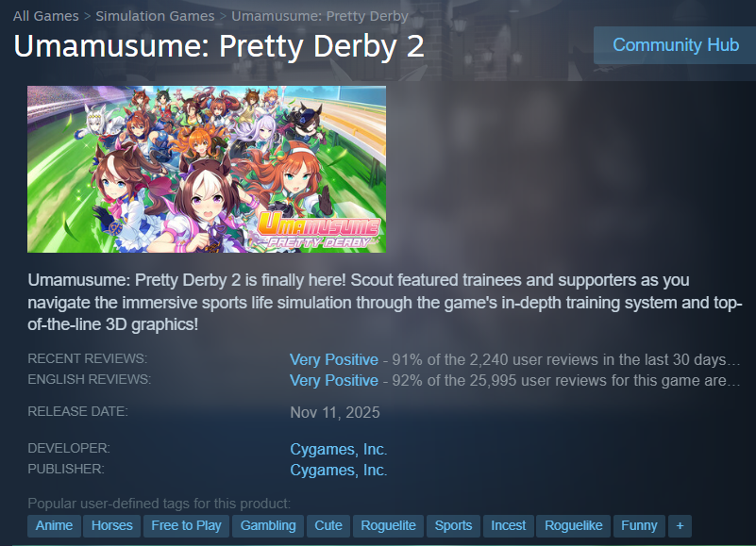This screenshot has width=756, height=546.
Task: Open the Community Hub
Action: (x=675, y=45)
